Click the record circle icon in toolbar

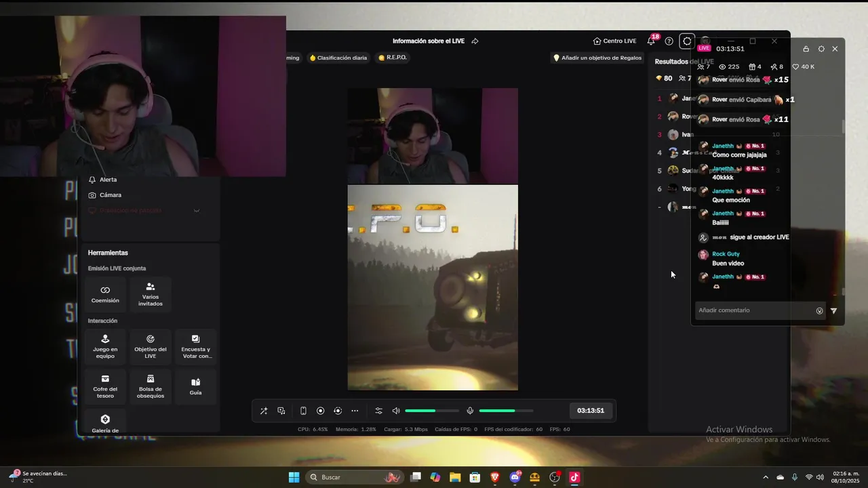coord(321,411)
